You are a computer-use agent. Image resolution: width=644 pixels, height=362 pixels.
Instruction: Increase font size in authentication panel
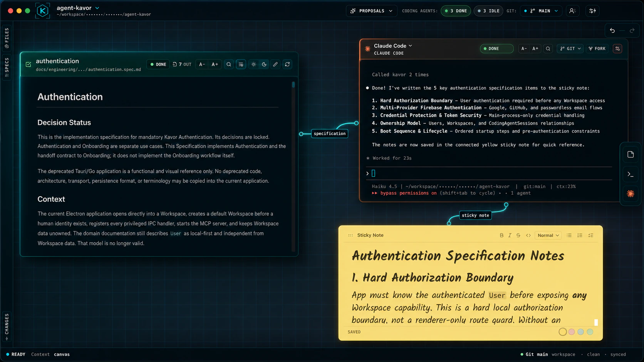[215, 65]
